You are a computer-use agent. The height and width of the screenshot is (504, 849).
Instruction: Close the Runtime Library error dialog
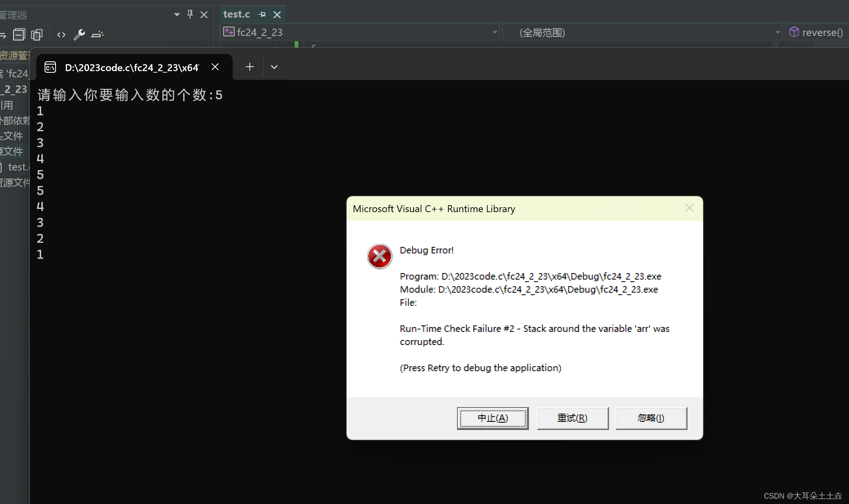[x=689, y=208]
